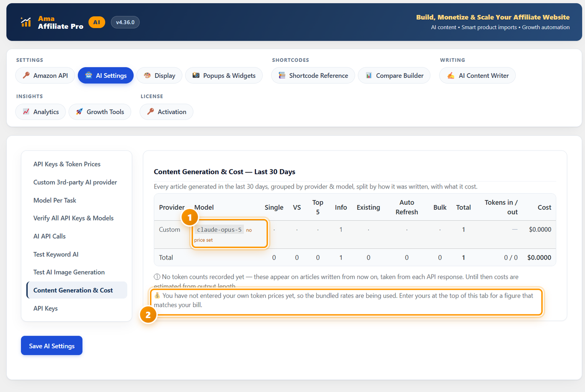Click the robot icon on AI Settings
The image size is (585, 392).
[x=89, y=75]
